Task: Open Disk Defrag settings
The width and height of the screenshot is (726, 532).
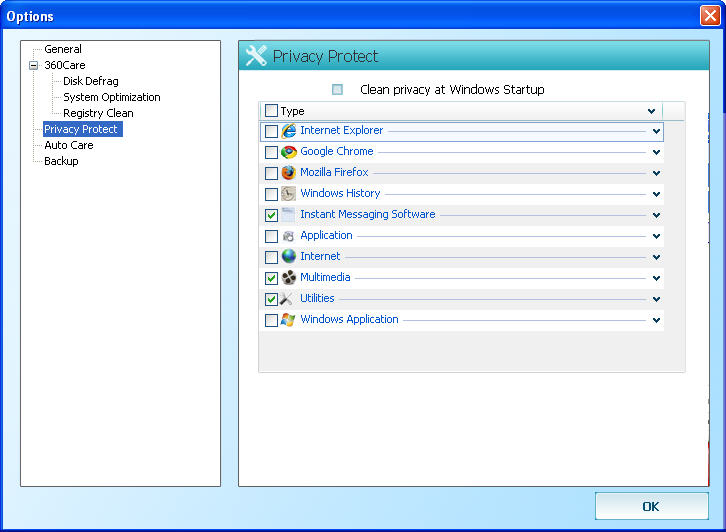Action: click(91, 81)
